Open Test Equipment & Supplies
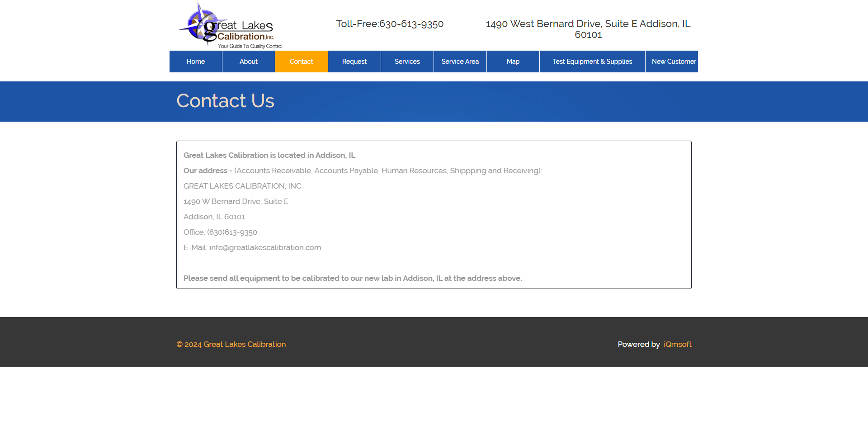 coord(592,62)
